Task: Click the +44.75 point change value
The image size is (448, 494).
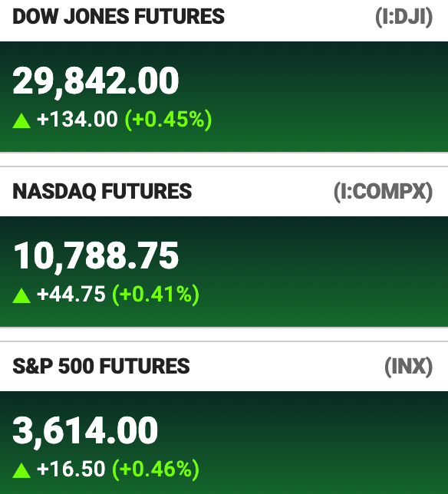Action: click(x=71, y=295)
